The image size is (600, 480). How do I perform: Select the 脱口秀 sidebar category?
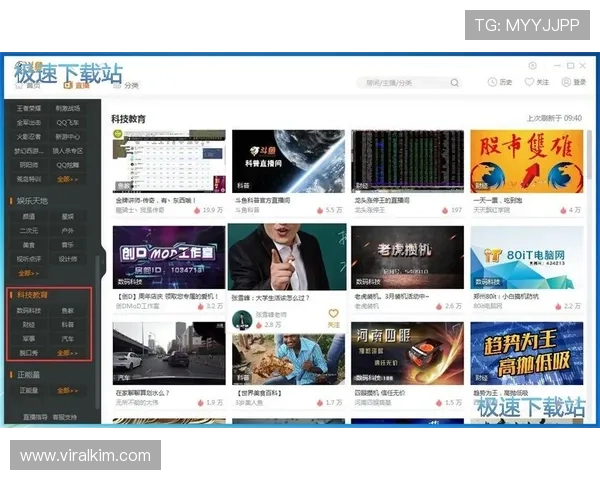[x=29, y=353]
